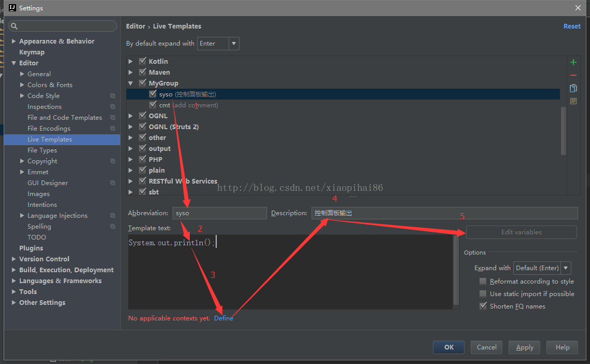Click the project-level icon beside Spelling
The width and height of the screenshot is (590, 364).
point(113,227)
